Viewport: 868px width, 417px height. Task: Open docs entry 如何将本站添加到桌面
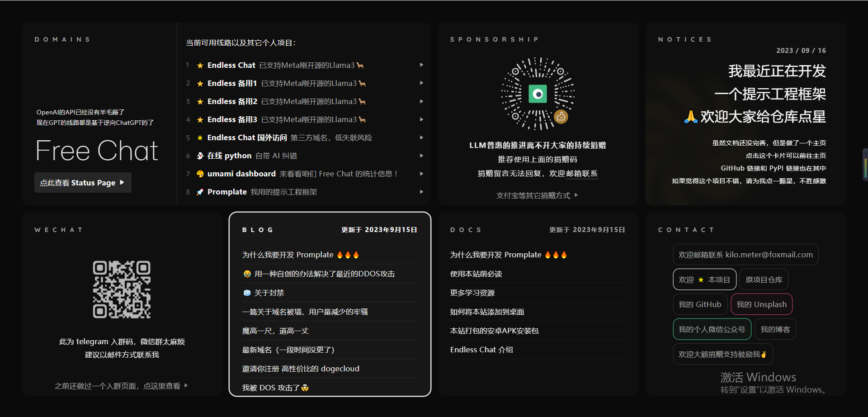tap(487, 312)
